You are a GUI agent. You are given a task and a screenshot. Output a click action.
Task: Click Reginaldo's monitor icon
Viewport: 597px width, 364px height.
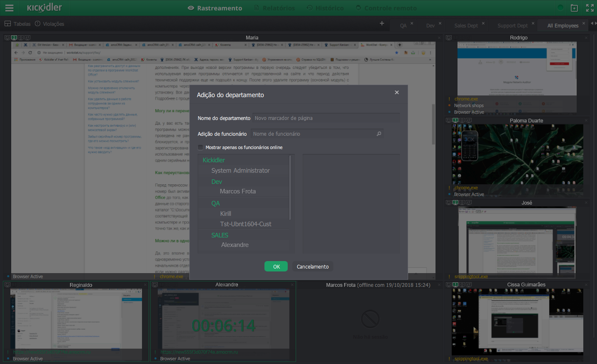[x=7, y=285]
